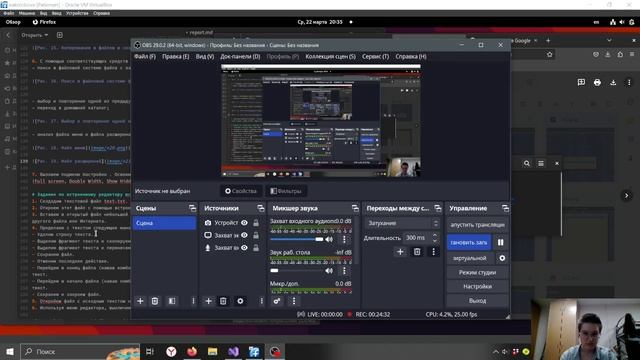Add a new source with the plus icon in Источники
The width and height of the screenshot is (640, 360).
[208, 301]
